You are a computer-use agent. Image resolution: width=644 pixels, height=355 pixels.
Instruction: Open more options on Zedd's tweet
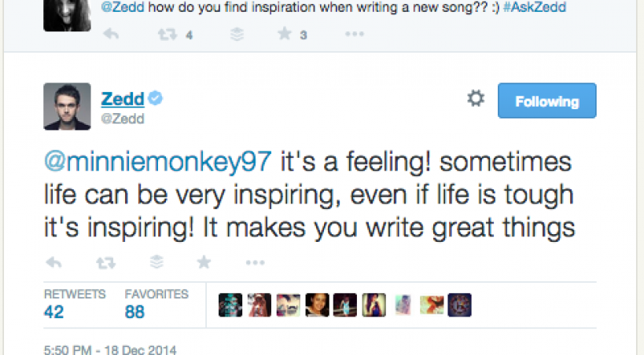(x=255, y=262)
